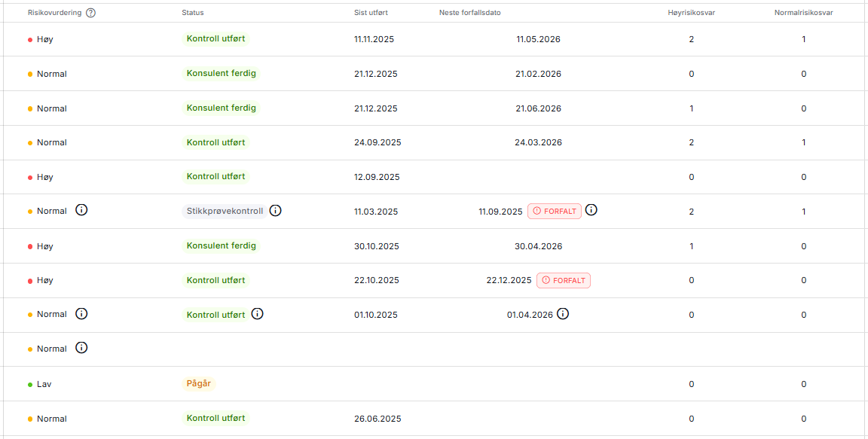The width and height of the screenshot is (868, 439).
Task: Click the Høyrisikosvar column header
Action: (x=692, y=13)
